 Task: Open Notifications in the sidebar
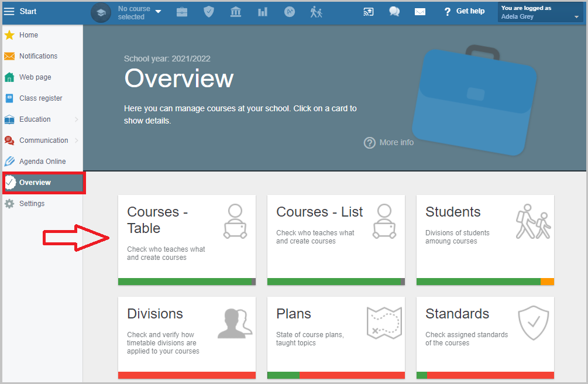pos(42,56)
